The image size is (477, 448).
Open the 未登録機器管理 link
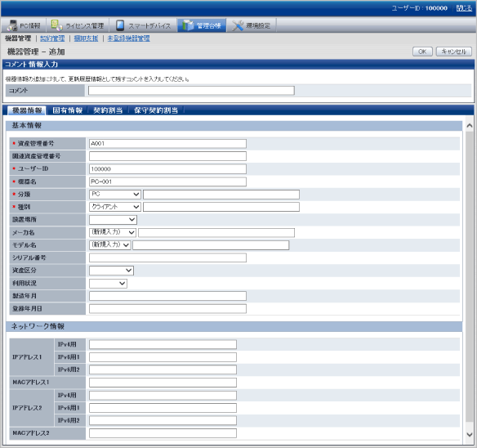[x=129, y=38]
